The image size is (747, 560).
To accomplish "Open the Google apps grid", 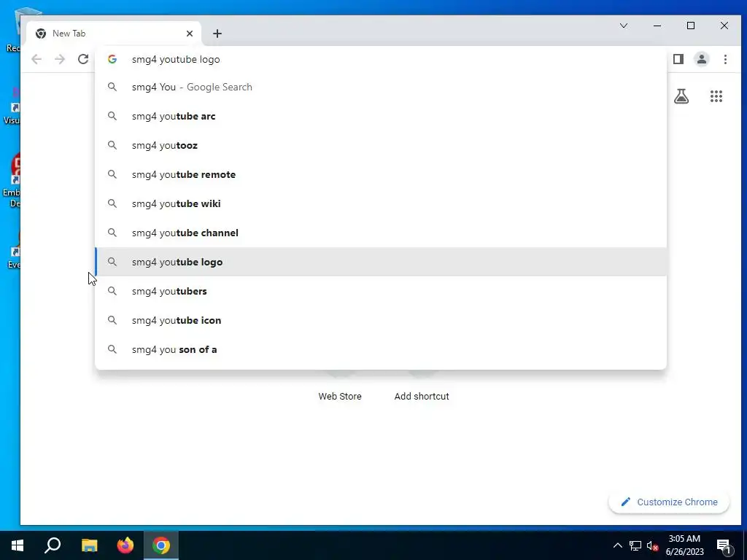I will coord(716,96).
